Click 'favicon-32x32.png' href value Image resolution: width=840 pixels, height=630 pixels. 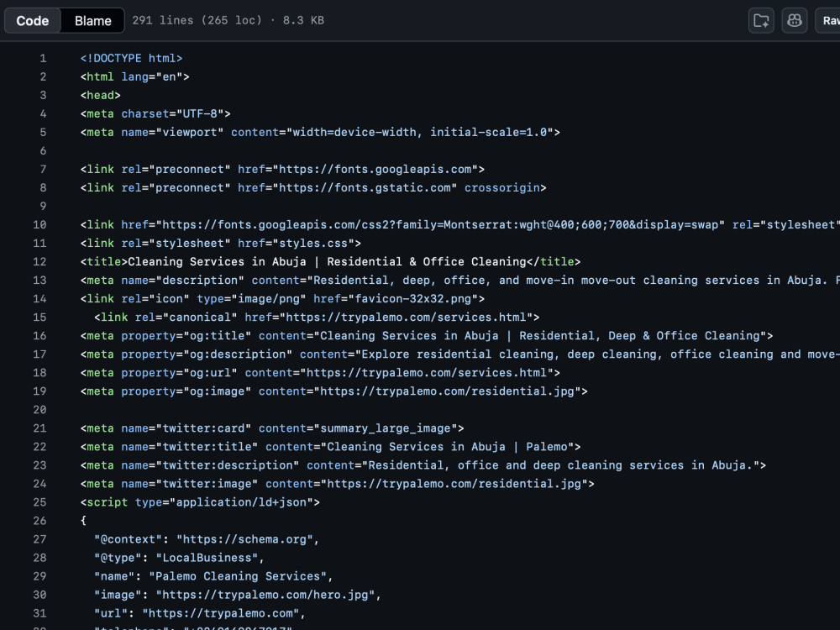[413, 298]
